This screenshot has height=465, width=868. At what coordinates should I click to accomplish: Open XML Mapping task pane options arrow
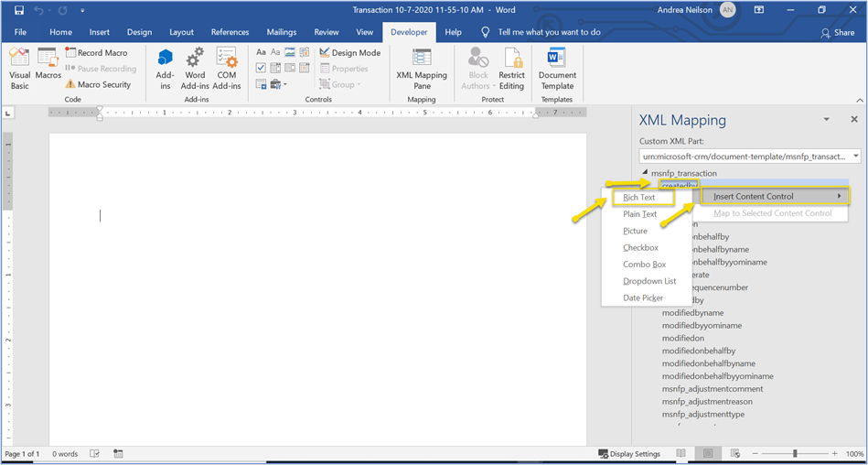[x=827, y=120]
